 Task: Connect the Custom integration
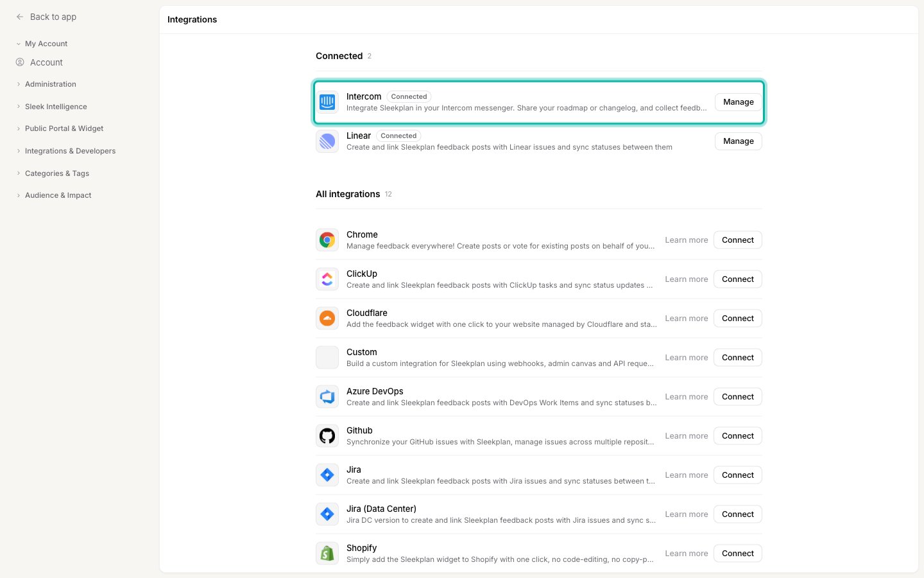click(738, 358)
